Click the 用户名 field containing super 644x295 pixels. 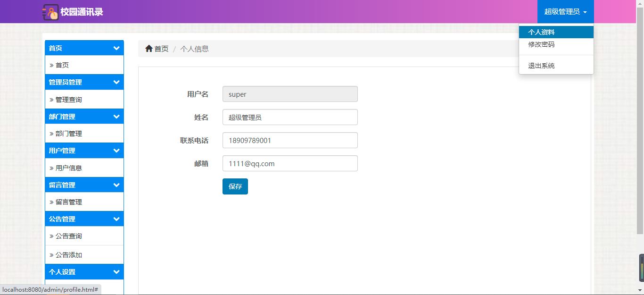290,94
